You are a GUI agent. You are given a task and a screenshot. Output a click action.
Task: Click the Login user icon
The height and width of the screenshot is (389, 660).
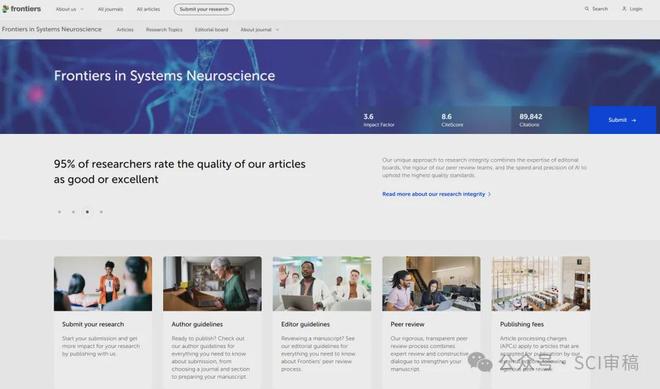pyautogui.click(x=624, y=9)
